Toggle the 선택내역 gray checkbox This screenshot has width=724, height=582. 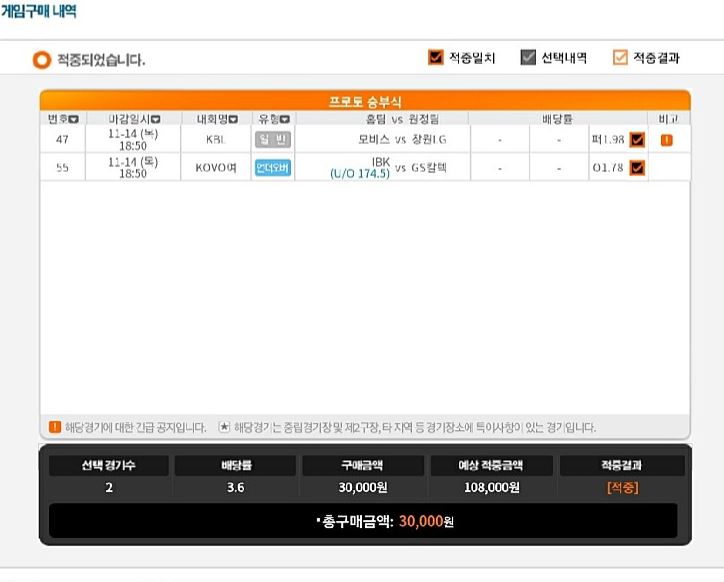click(528, 58)
